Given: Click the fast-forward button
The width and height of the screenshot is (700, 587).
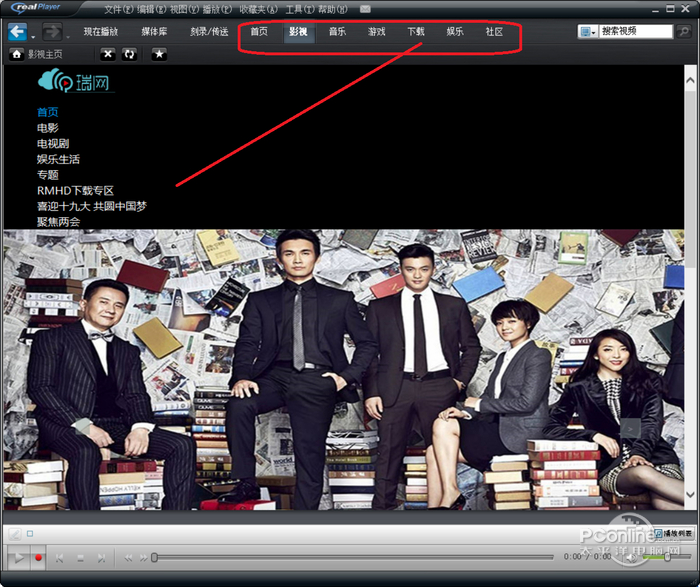Looking at the screenshot, I should point(143,558).
